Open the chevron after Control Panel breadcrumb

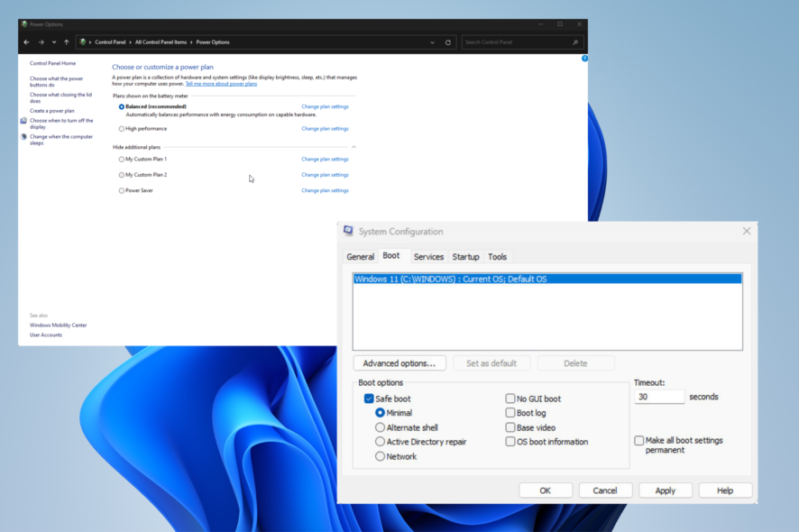click(x=131, y=42)
